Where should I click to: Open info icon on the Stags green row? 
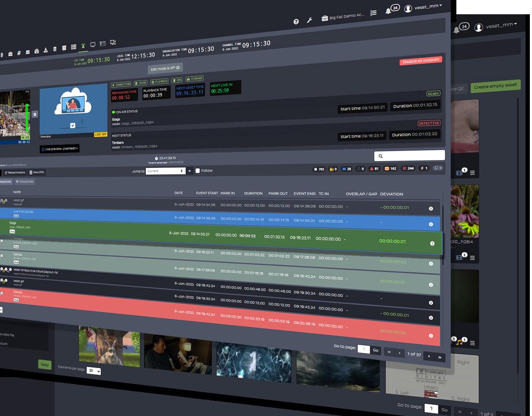pyautogui.click(x=432, y=243)
